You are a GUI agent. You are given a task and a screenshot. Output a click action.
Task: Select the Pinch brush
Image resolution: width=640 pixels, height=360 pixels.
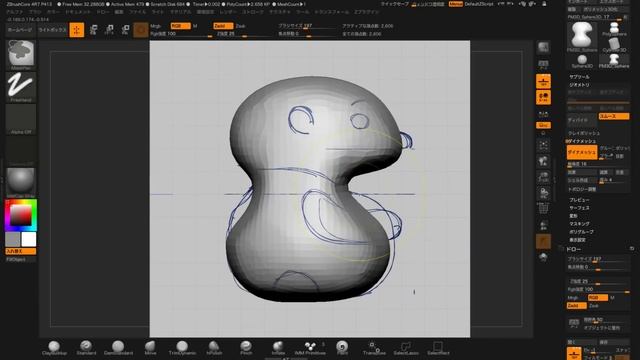(246, 348)
